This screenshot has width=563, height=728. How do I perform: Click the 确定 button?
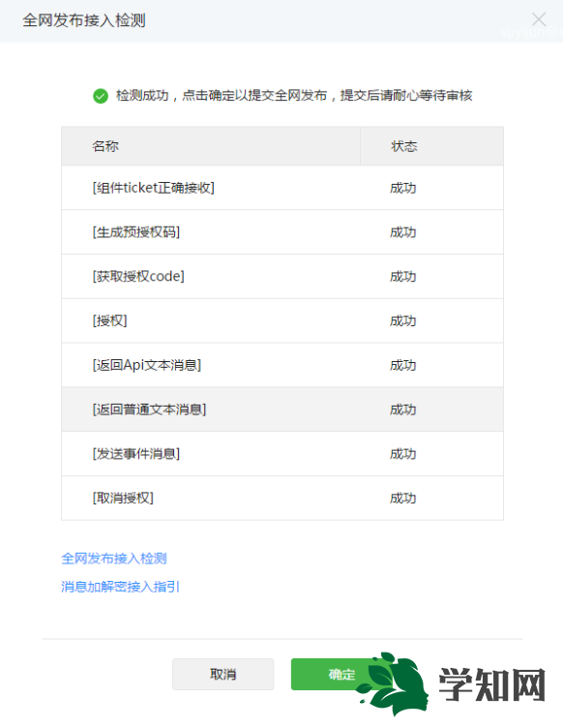click(341, 674)
